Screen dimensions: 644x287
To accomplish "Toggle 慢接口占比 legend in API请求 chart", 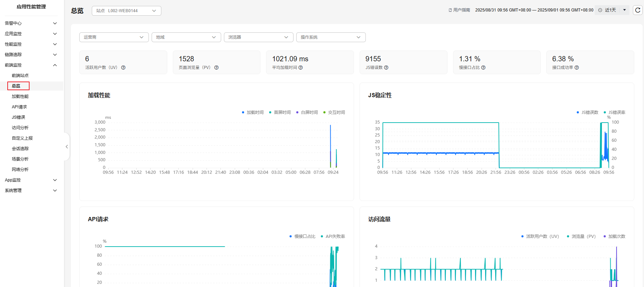I will (x=303, y=236).
